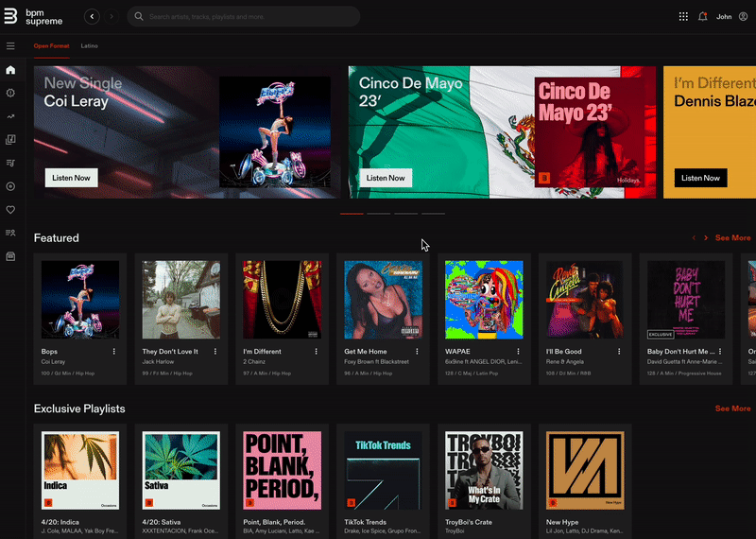756x539 pixels.
Task: Open the Bops album cover
Action: tap(80, 300)
